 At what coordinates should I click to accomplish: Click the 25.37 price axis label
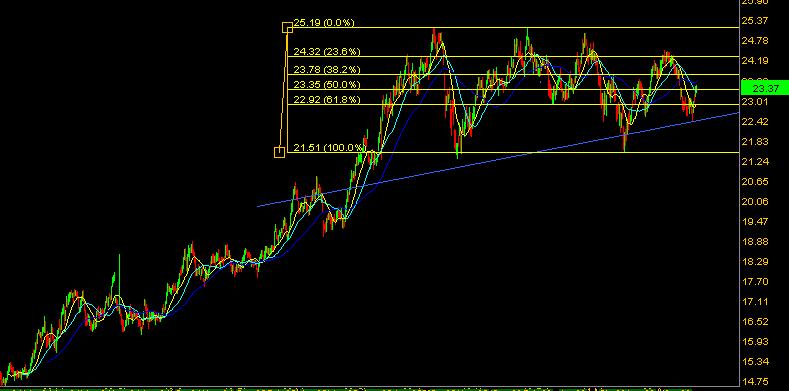coord(755,21)
